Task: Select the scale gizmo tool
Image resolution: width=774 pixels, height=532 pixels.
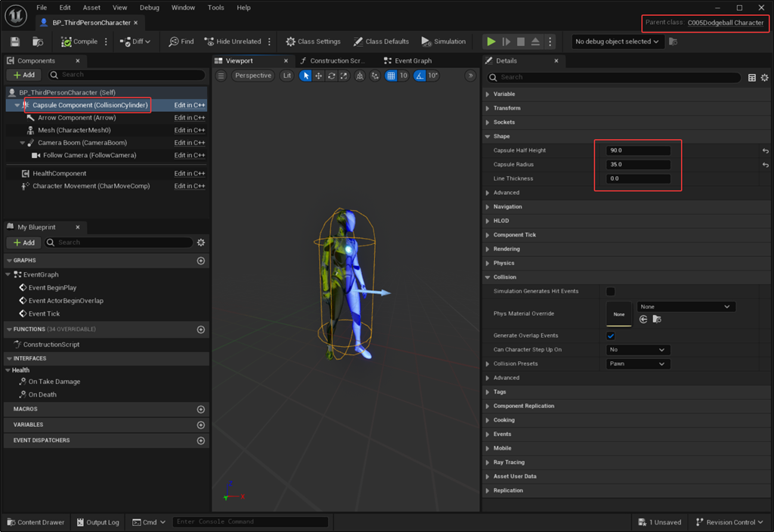Action: pyautogui.click(x=344, y=76)
